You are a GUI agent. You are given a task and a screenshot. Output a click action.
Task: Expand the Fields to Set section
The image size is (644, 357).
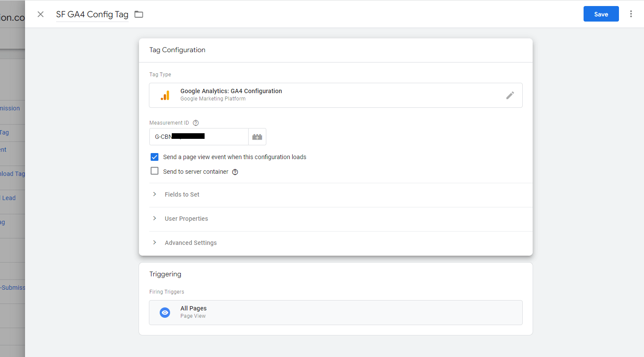pos(182,194)
